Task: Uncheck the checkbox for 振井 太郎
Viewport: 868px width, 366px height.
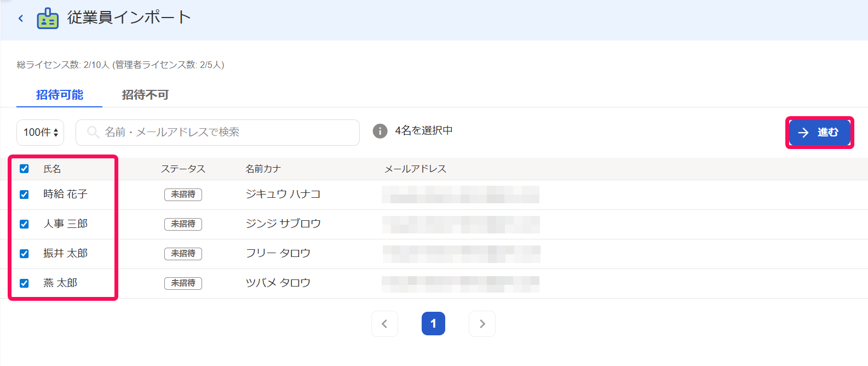Action: pos(24,254)
